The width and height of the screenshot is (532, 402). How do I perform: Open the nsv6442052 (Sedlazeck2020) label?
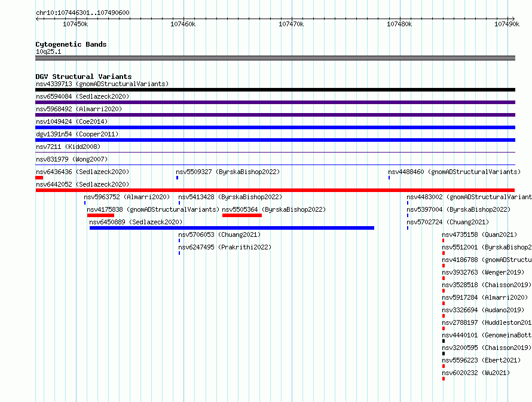(x=82, y=184)
